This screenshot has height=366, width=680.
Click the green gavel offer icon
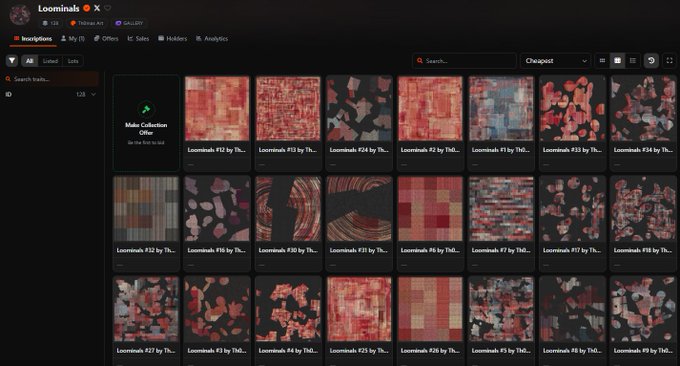click(x=146, y=109)
